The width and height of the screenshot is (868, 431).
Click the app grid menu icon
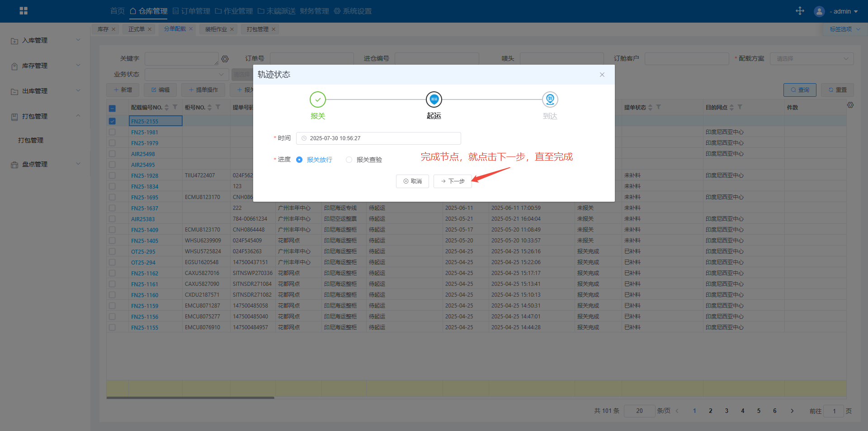click(24, 11)
